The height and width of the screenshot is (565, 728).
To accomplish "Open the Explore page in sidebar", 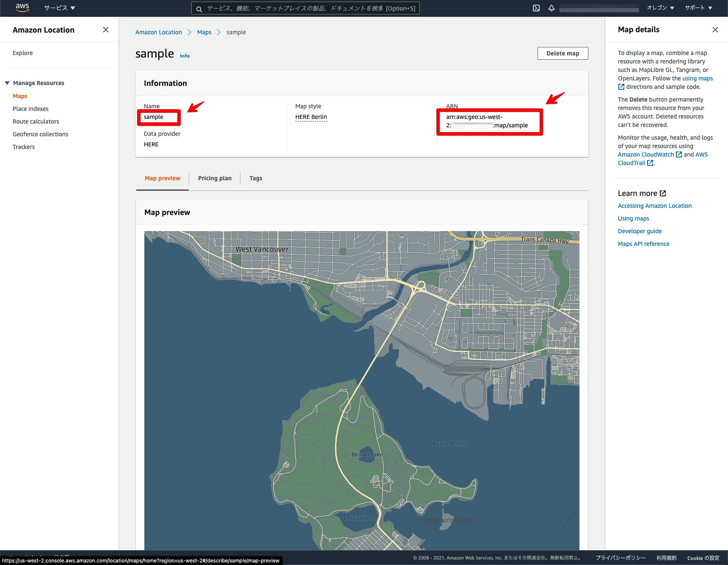I will (x=23, y=53).
